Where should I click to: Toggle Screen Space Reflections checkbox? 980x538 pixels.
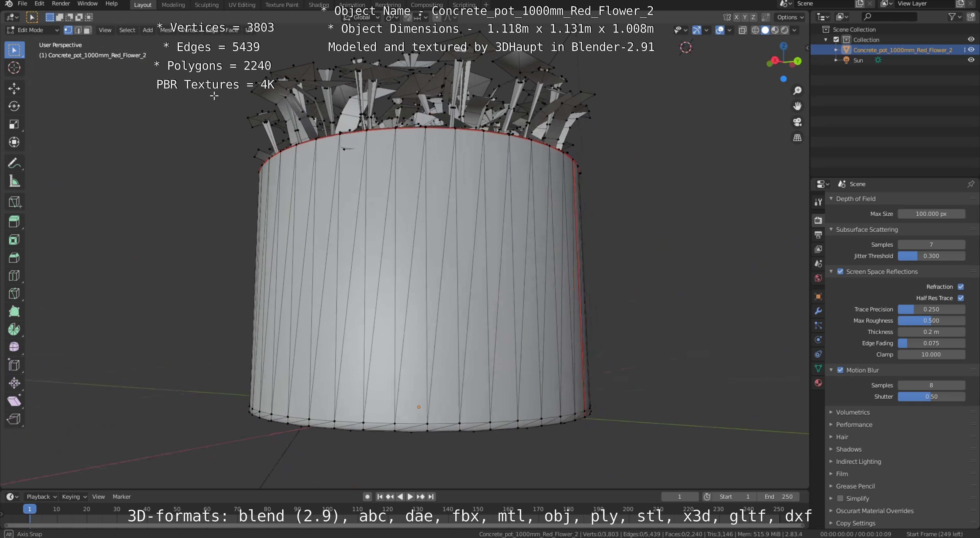pos(840,272)
